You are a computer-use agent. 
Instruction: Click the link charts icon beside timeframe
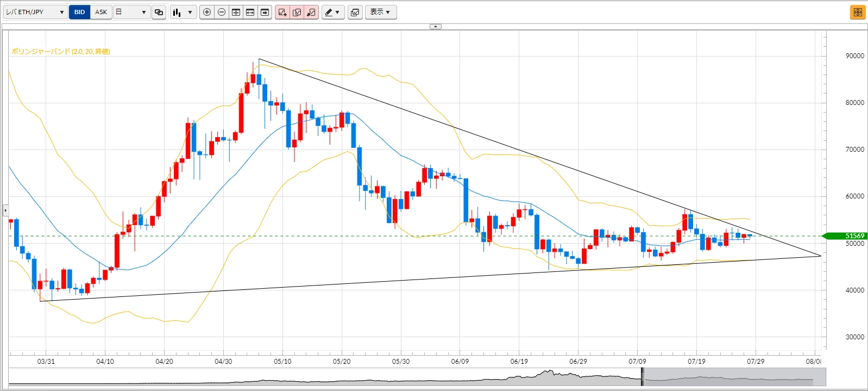tap(159, 12)
